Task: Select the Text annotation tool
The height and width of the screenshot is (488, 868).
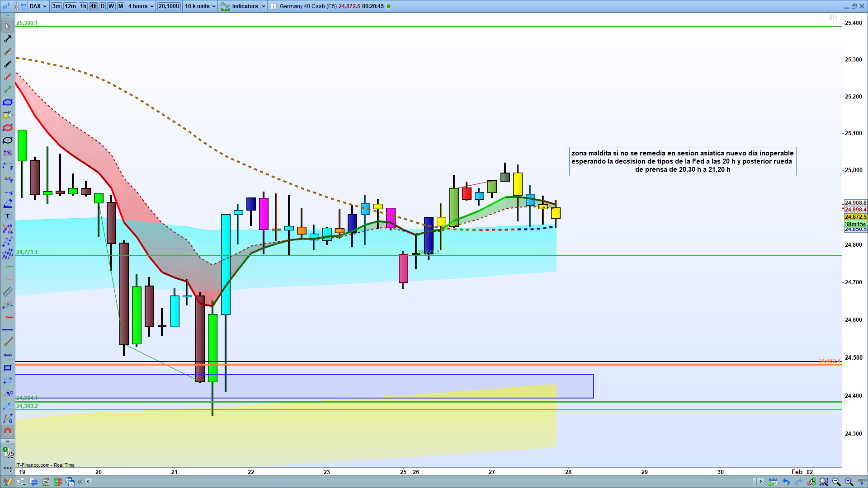Action: (x=8, y=216)
